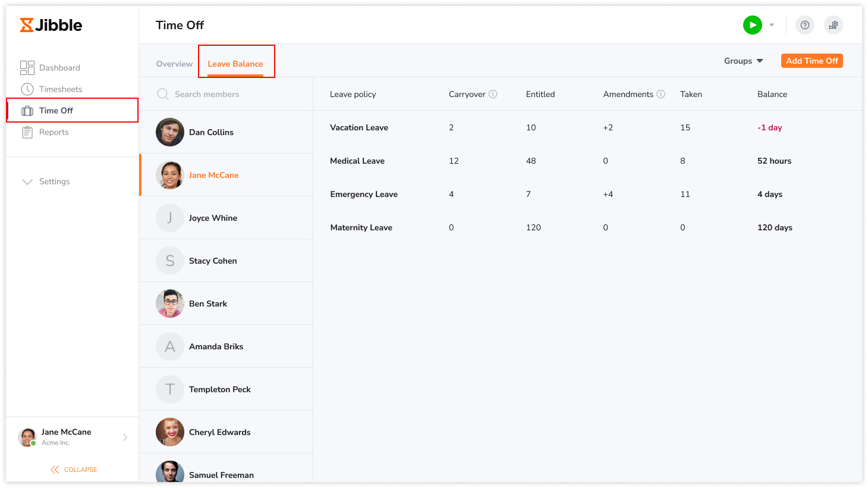Switch to the Leave Balance tab
Viewport: 868px width, 488px height.
236,63
